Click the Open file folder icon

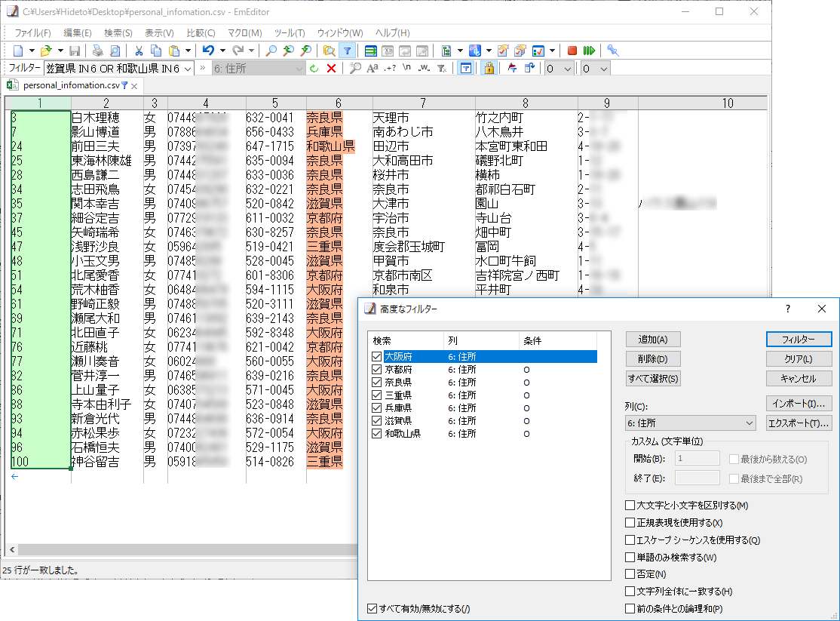click(46, 51)
